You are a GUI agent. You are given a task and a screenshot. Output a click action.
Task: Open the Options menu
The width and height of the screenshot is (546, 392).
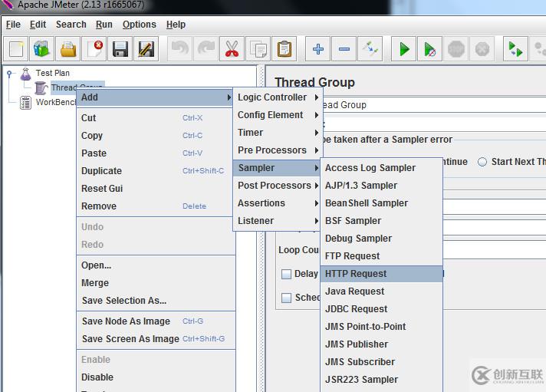140,25
